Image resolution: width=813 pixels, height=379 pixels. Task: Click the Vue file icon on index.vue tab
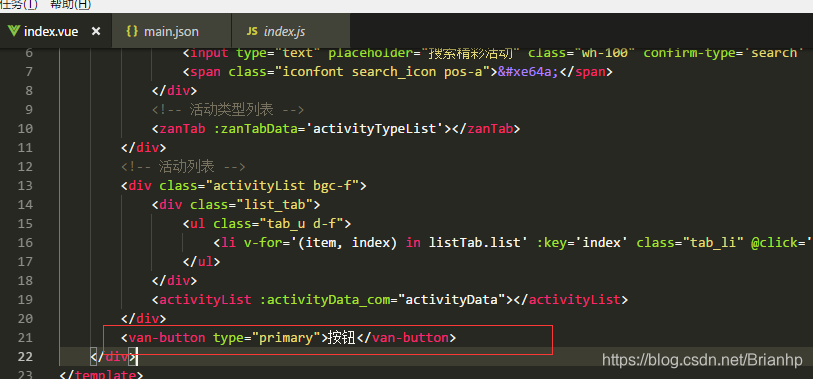pos(14,31)
